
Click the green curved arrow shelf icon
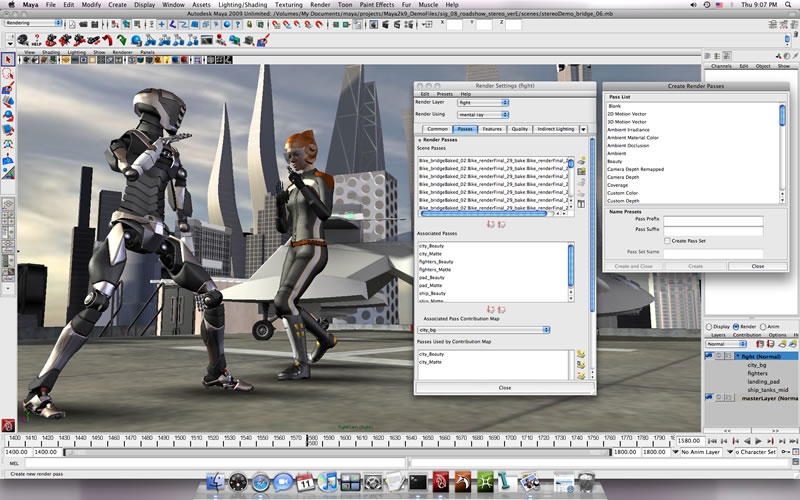(x=122, y=40)
